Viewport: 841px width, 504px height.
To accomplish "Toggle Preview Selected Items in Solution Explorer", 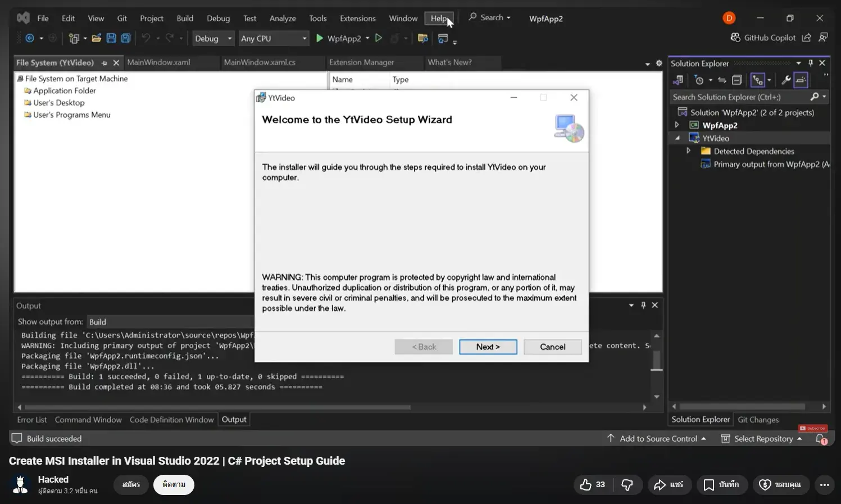I will click(x=801, y=80).
